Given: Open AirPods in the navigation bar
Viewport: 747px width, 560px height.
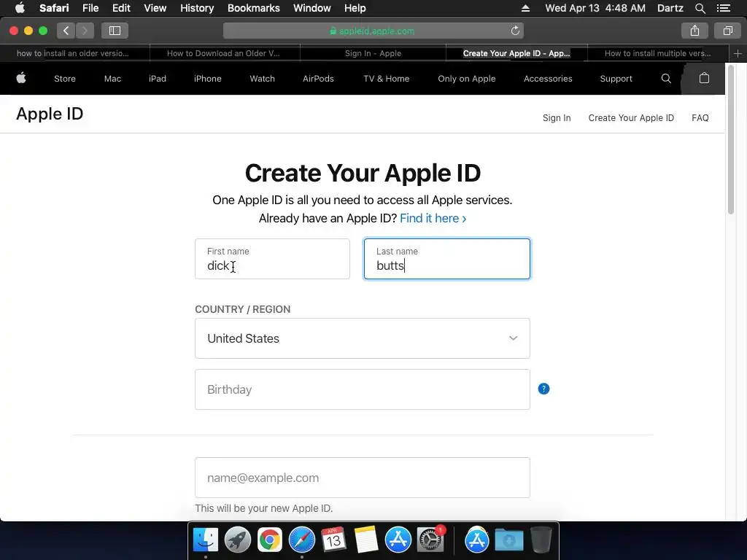Looking at the screenshot, I should (x=318, y=79).
